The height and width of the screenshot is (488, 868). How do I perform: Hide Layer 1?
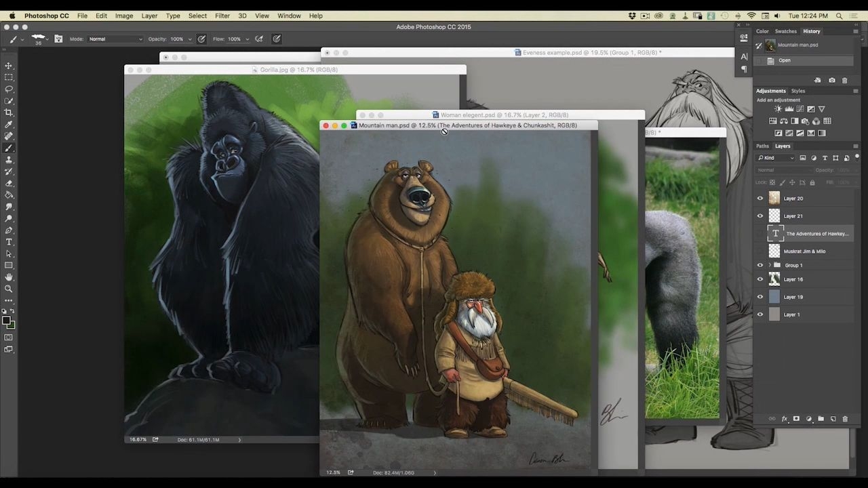tap(760, 314)
